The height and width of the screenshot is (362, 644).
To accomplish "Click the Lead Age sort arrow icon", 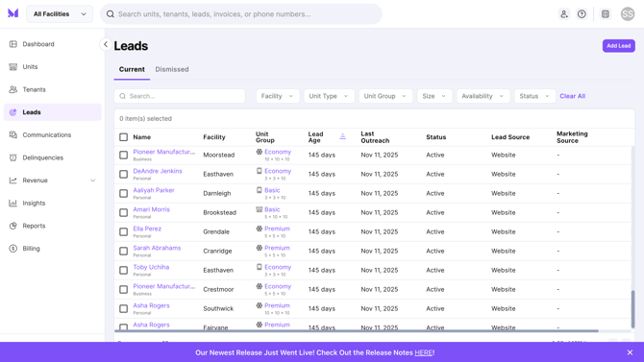I will pos(342,136).
